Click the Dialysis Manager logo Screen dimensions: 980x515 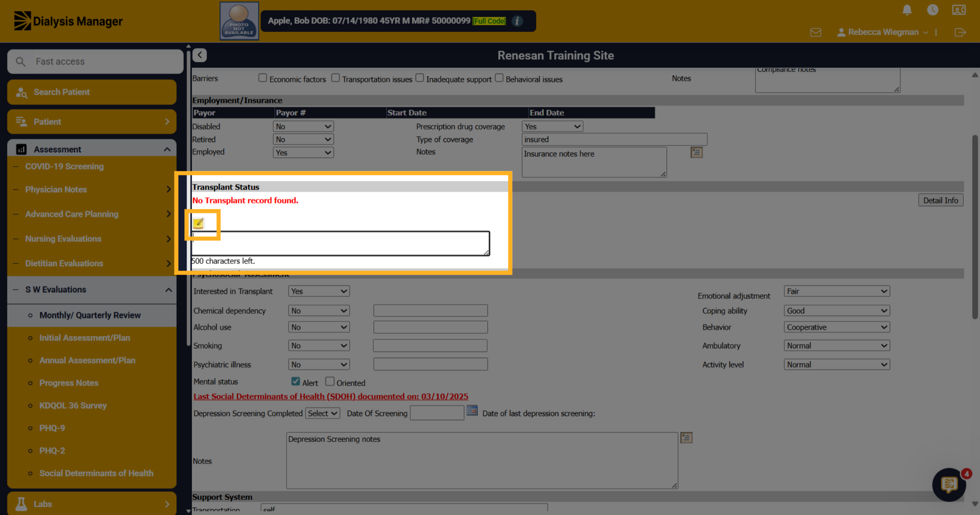[68, 21]
